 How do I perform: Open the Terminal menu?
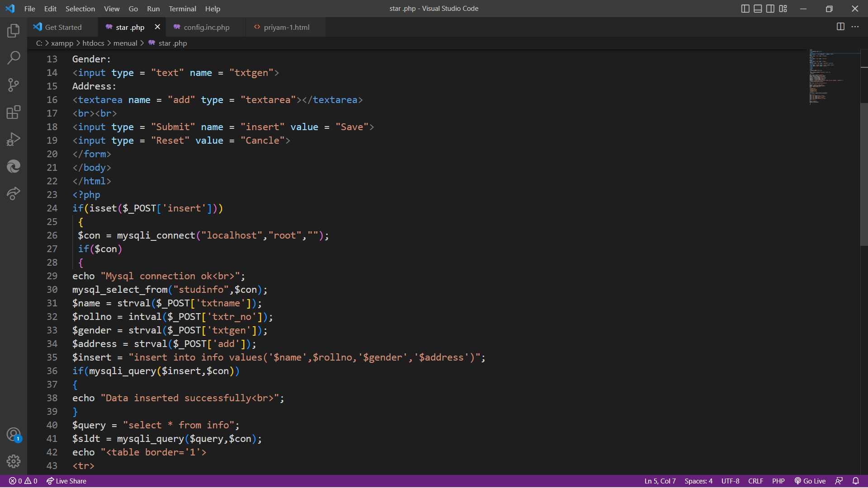(182, 9)
